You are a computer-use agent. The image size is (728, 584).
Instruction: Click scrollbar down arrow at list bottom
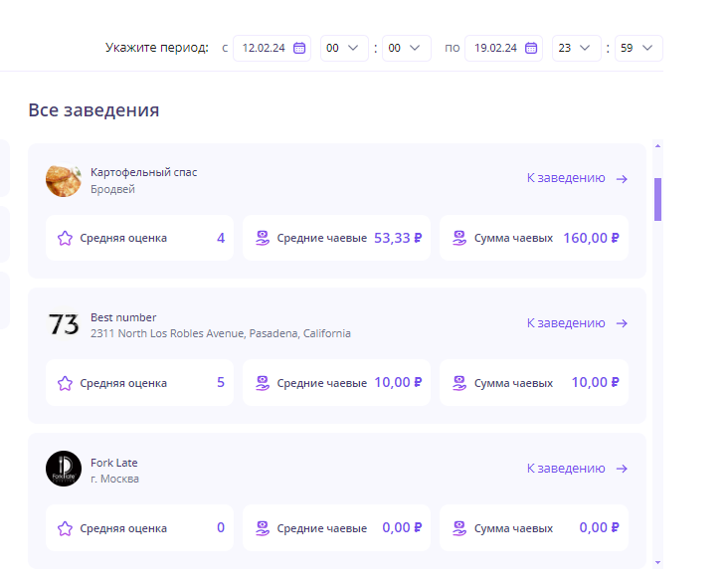click(x=657, y=562)
